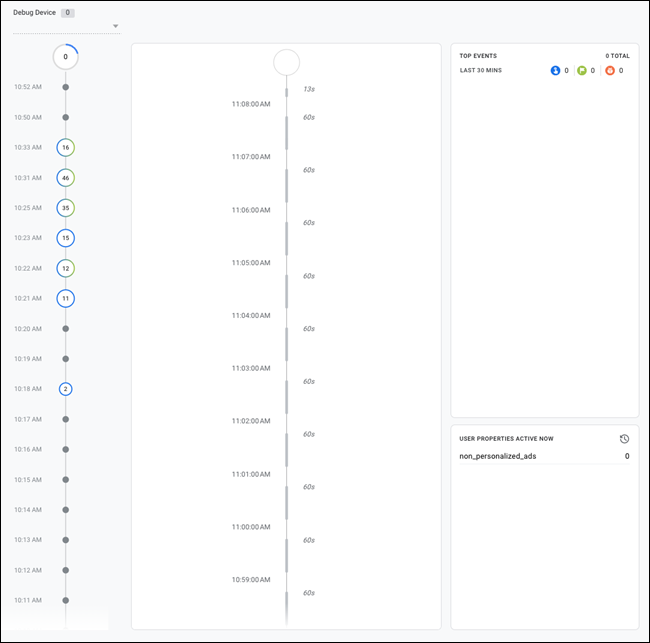Click the 10:59:00 AM timestamp
The width and height of the screenshot is (650, 643).
tap(251, 580)
